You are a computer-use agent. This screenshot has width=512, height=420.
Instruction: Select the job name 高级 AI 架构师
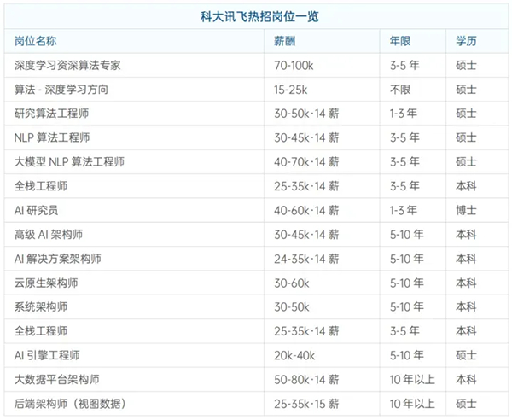(49, 234)
